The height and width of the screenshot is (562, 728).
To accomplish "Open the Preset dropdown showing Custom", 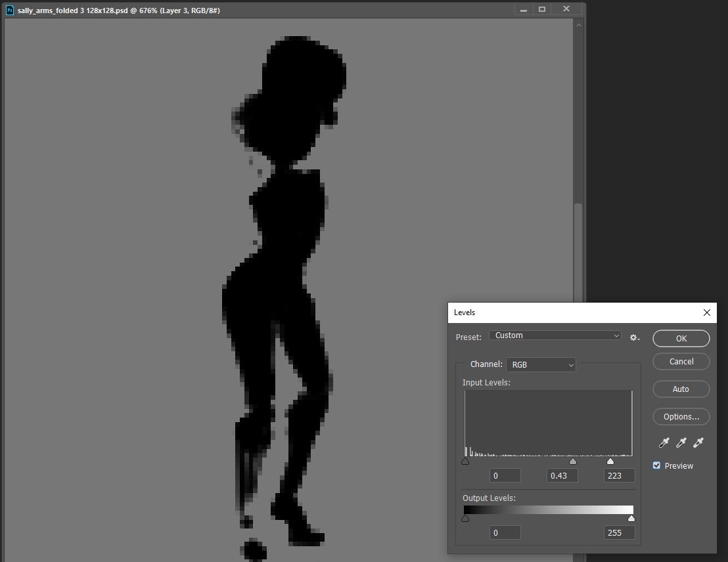I will (555, 335).
